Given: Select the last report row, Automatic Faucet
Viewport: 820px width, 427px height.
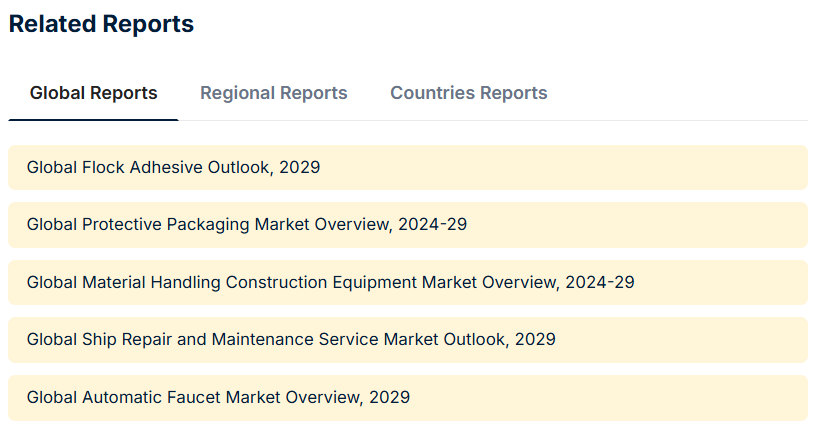Looking at the screenshot, I should coord(407,397).
